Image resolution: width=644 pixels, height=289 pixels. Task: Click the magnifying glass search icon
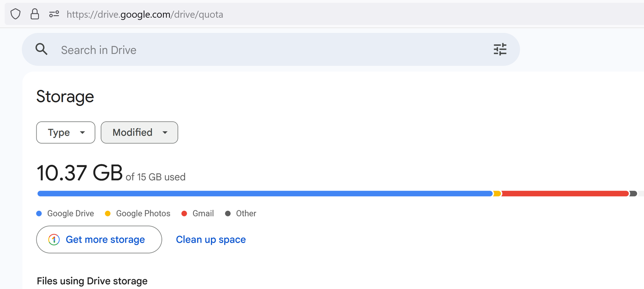(41, 49)
